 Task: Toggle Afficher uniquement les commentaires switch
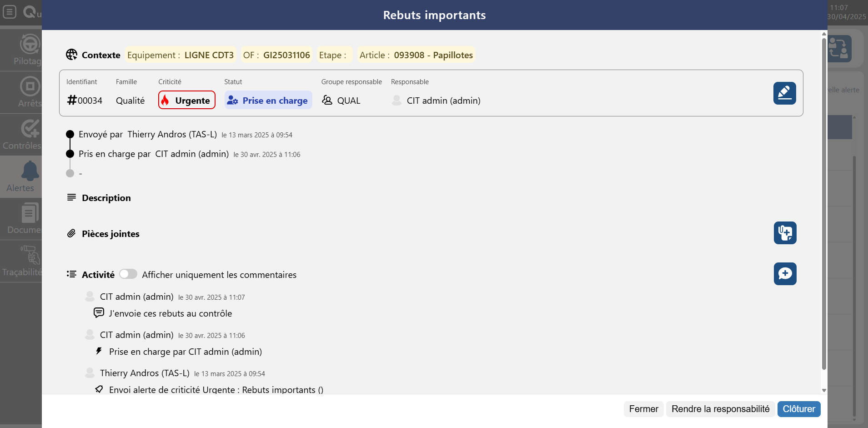click(x=128, y=274)
